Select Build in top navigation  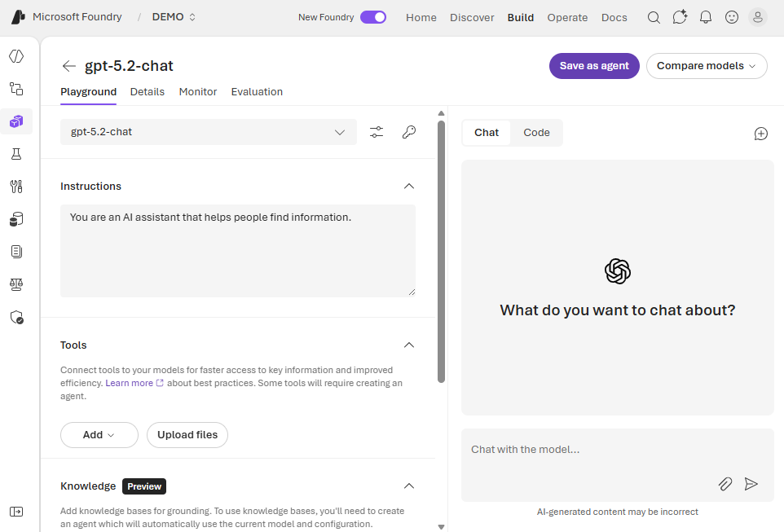pyautogui.click(x=521, y=17)
